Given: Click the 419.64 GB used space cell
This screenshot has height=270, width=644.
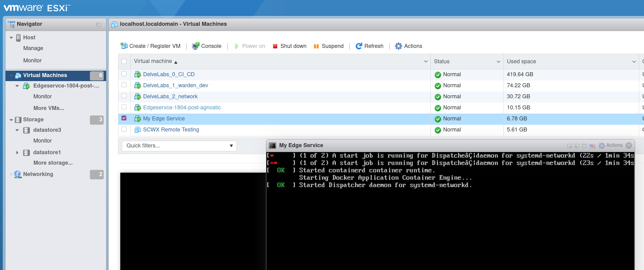Looking at the screenshot, I should click(x=520, y=74).
